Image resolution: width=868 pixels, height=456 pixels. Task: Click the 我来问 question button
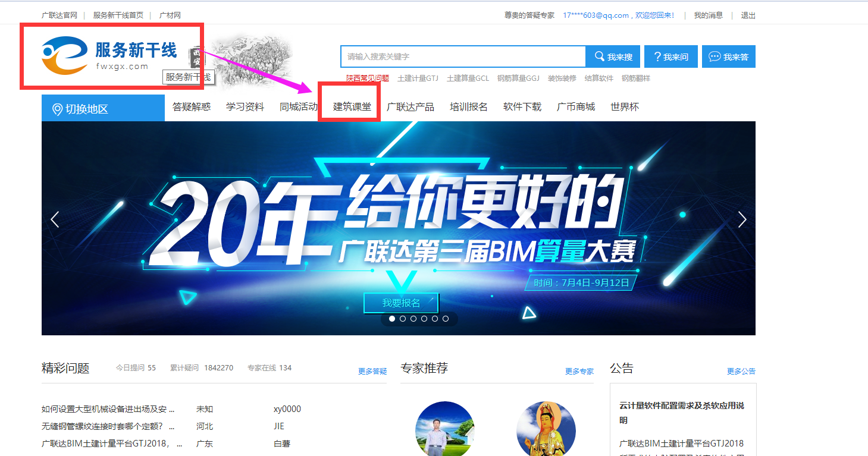(x=671, y=56)
